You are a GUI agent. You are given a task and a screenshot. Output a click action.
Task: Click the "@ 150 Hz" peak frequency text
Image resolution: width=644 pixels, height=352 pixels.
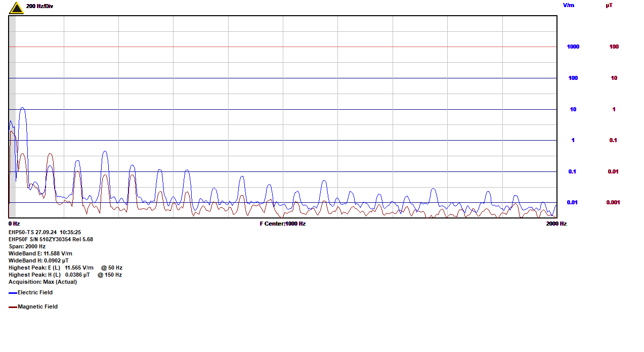110,275
